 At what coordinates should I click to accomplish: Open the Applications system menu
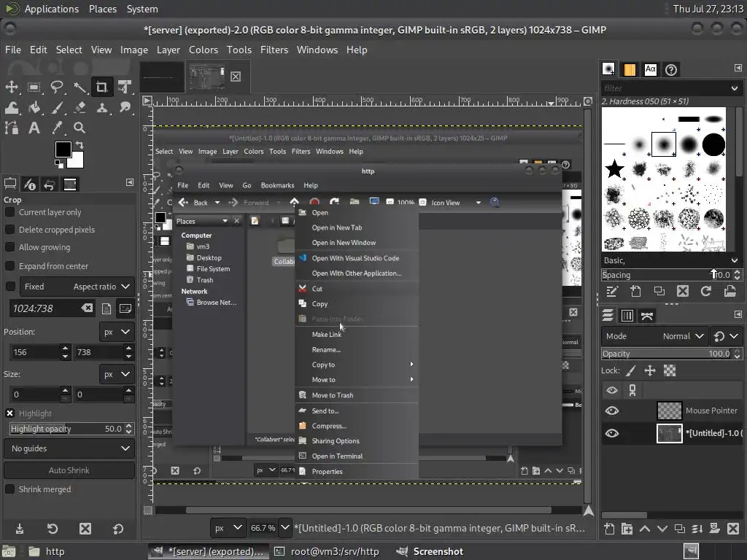tap(52, 9)
